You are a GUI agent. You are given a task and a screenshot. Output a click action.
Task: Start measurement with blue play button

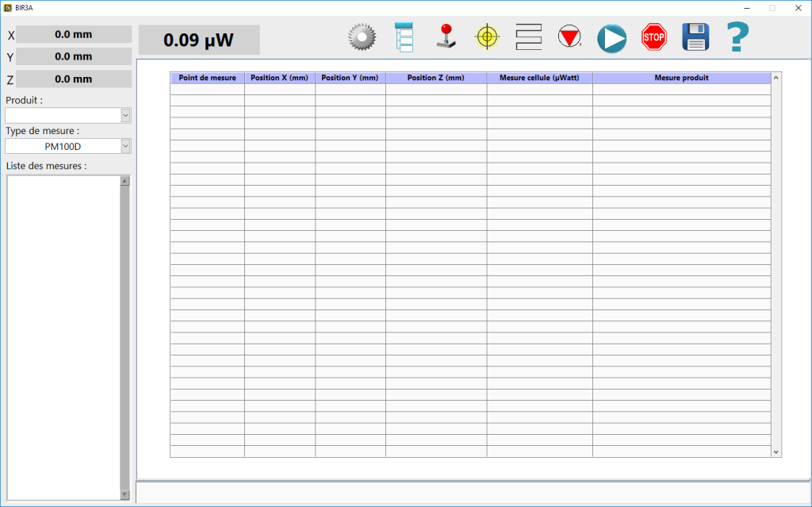coord(611,38)
